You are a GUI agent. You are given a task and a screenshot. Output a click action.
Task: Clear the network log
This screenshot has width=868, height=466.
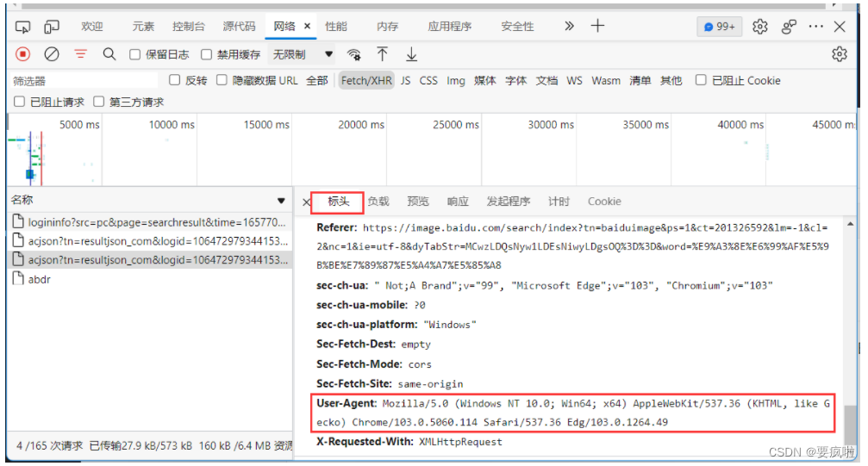click(52, 54)
